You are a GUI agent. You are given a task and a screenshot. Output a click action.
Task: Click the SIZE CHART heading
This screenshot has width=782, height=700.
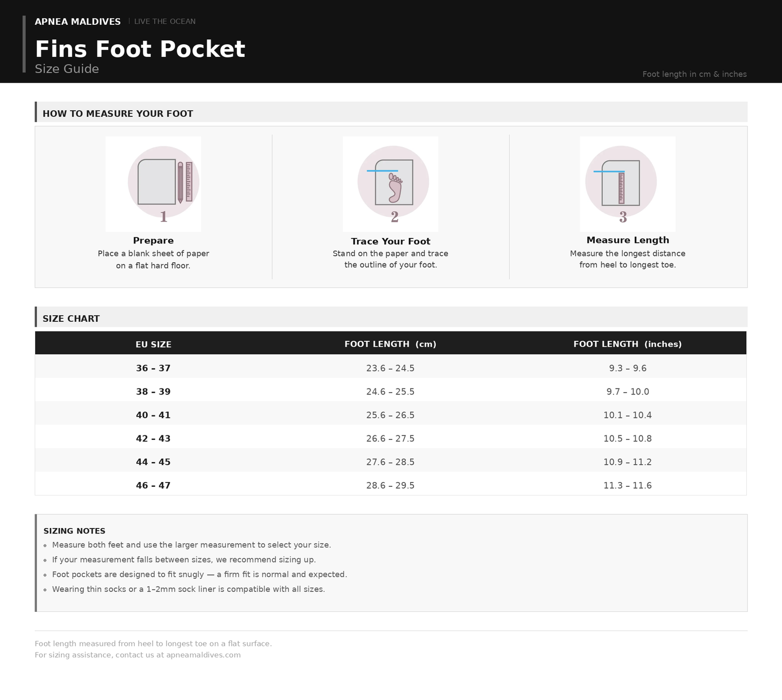(71, 319)
